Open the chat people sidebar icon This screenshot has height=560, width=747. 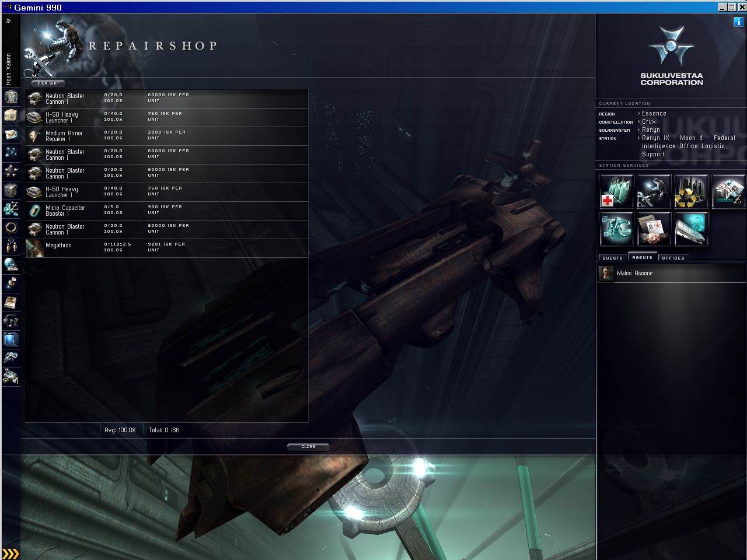pos(11,246)
